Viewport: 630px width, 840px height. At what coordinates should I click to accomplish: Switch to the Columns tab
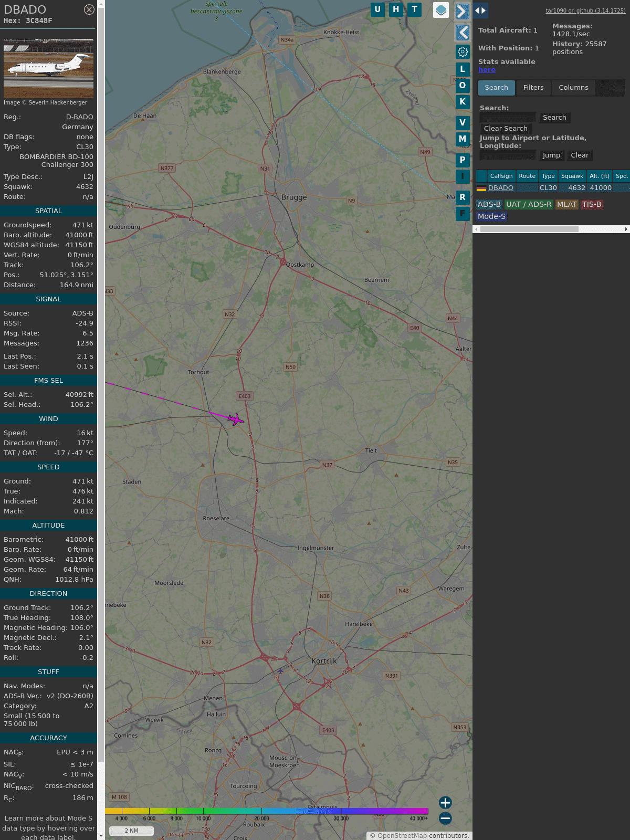[x=573, y=88]
